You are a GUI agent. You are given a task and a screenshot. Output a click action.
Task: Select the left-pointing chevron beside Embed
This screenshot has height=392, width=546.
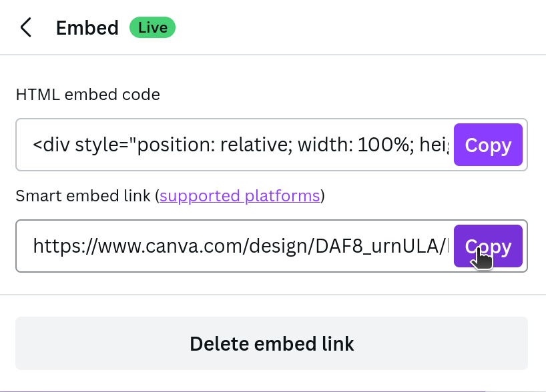(25, 27)
